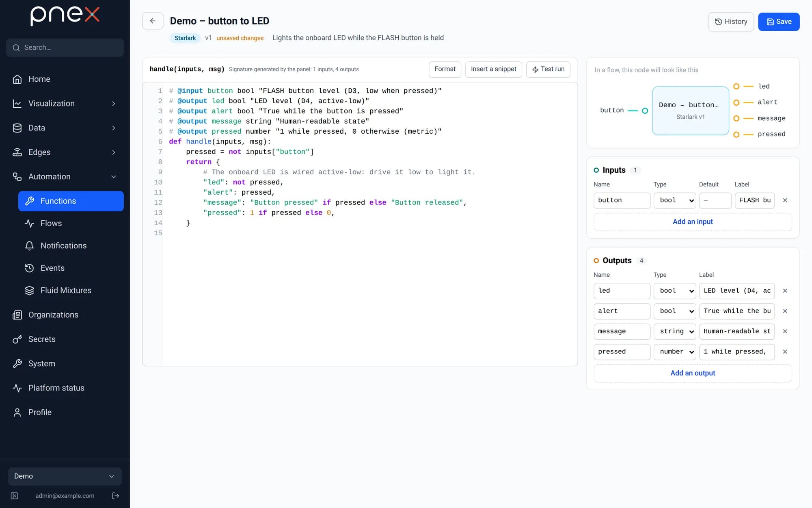Insert a snippet into the editor
This screenshot has height=508, width=812.
pyautogui.click(x=493, y=69)
